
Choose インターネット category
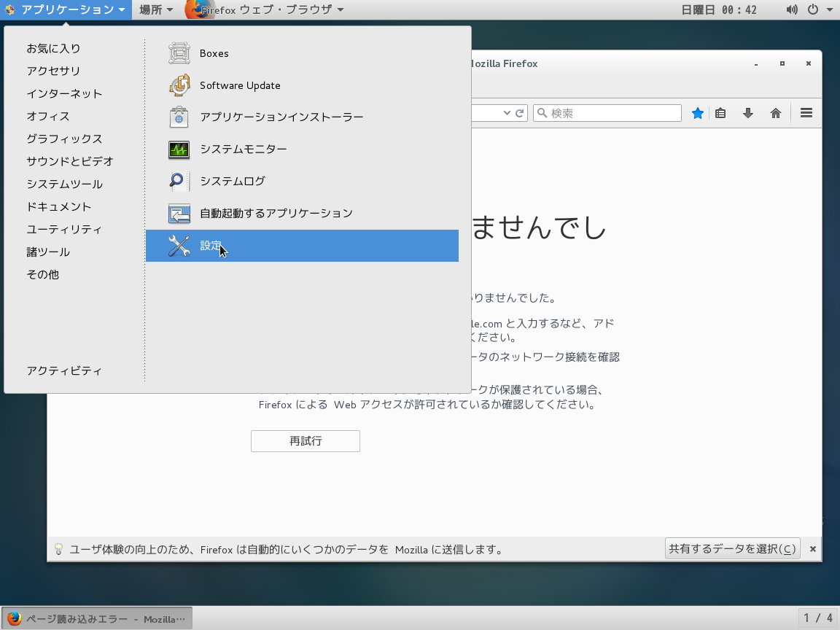[64, 94]
